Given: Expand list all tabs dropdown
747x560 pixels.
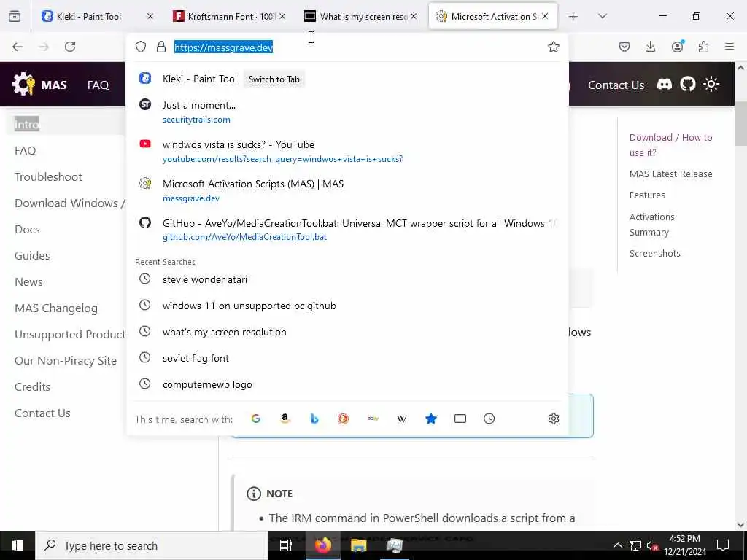Looking at the screenshot, I should coord(602,16).
